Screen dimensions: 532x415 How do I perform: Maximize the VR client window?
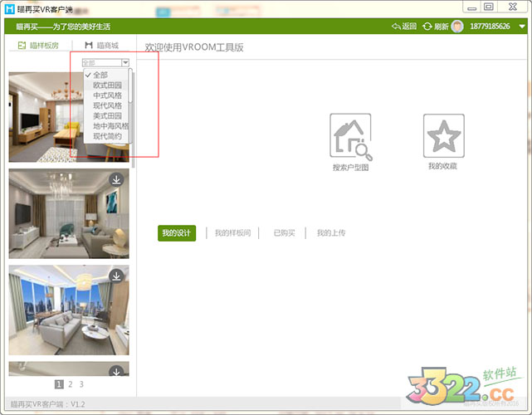point(489,7)
